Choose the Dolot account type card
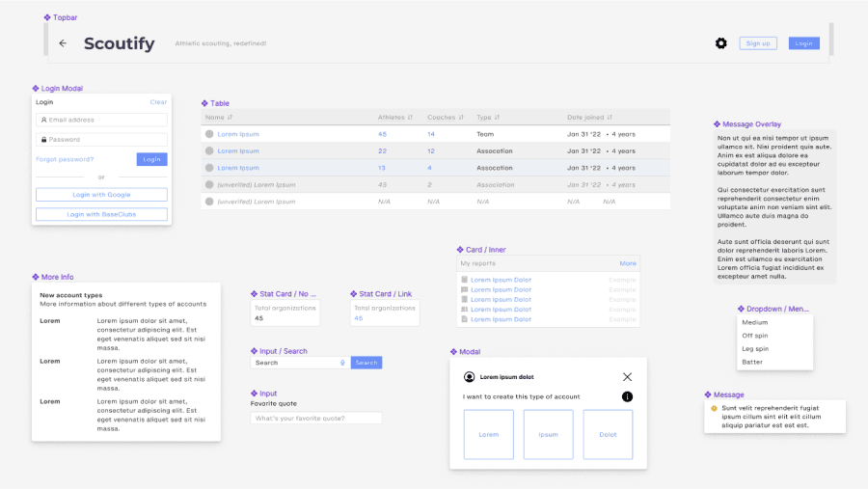The height and width of the screenshot is (489, 868). click(608, 434)
